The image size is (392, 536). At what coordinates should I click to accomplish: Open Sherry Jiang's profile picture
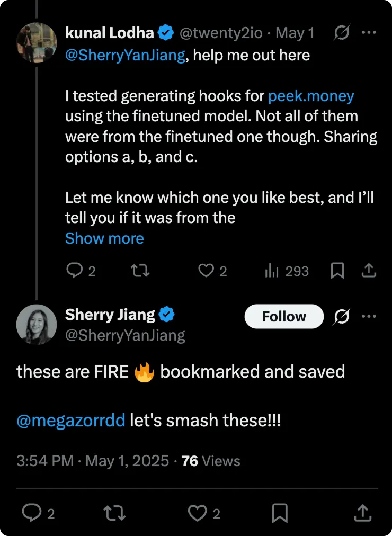36,324
